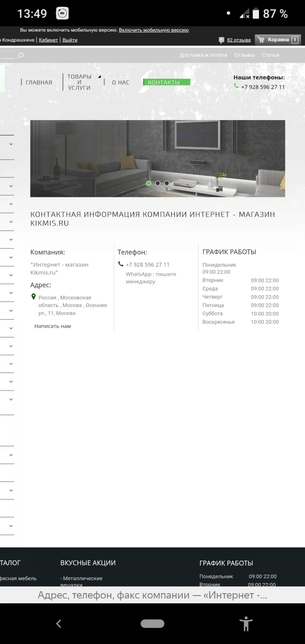This screenshot has height=644, width=305.
Task: Open Отзывы in the top bar
Action: pos(244,55)
